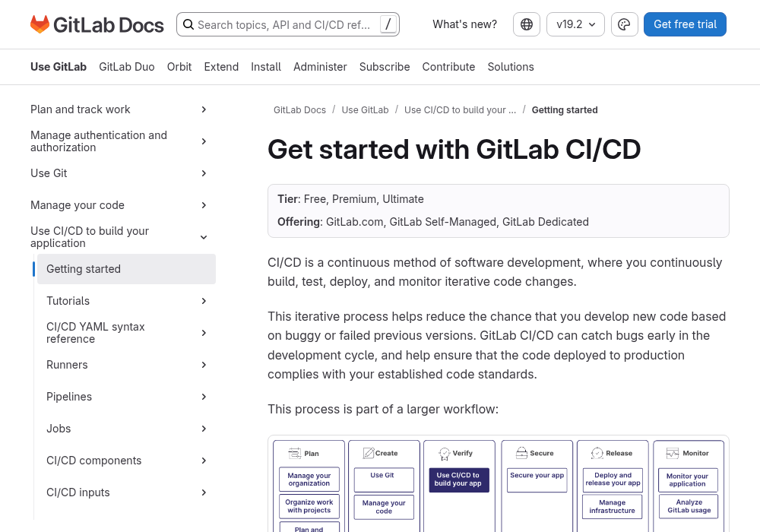Select the Extend nav tab
Screen dimensions: 760x532
tap(221, 67)
